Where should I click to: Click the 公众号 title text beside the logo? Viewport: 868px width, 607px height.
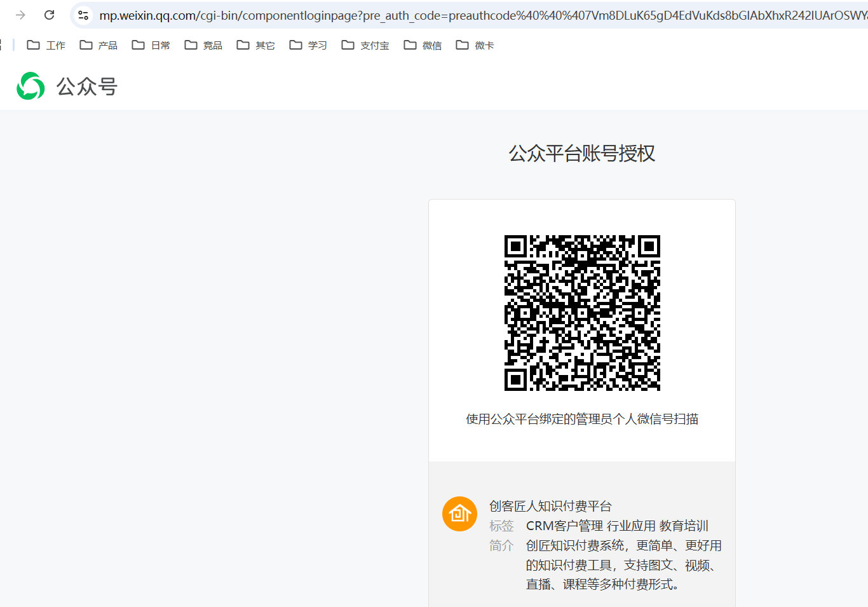[87, 86]
